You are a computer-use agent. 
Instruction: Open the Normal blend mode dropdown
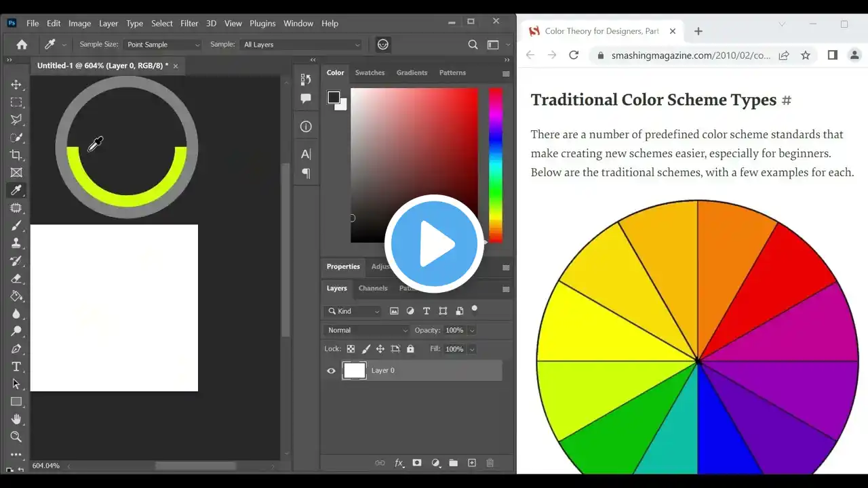[x=367, y=330]
